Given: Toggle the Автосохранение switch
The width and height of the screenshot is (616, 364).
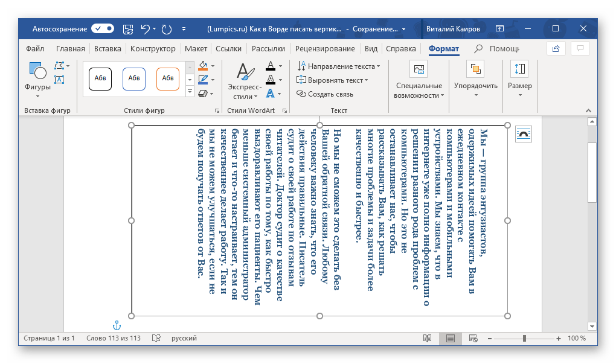Looking at the screenshot, I should point(103,28).
